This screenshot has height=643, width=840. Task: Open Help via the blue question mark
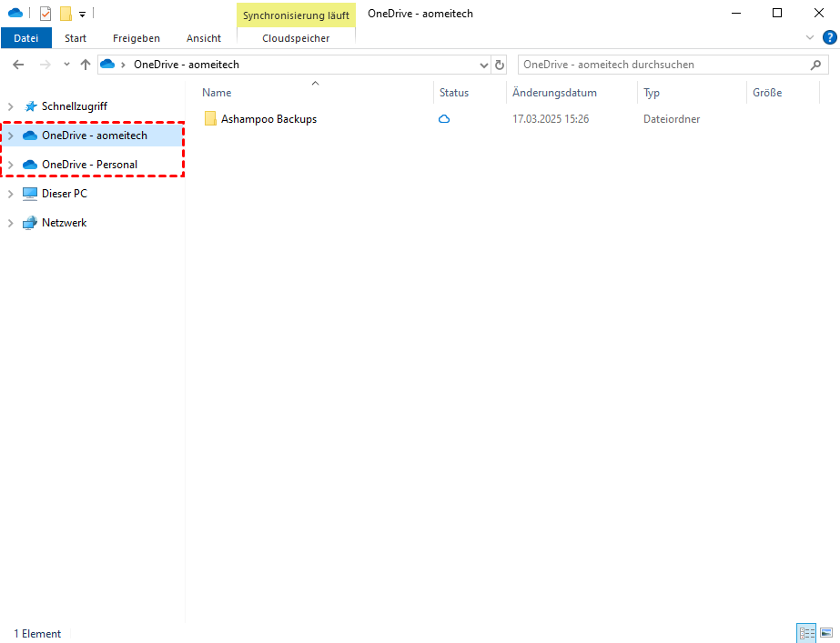829,37
